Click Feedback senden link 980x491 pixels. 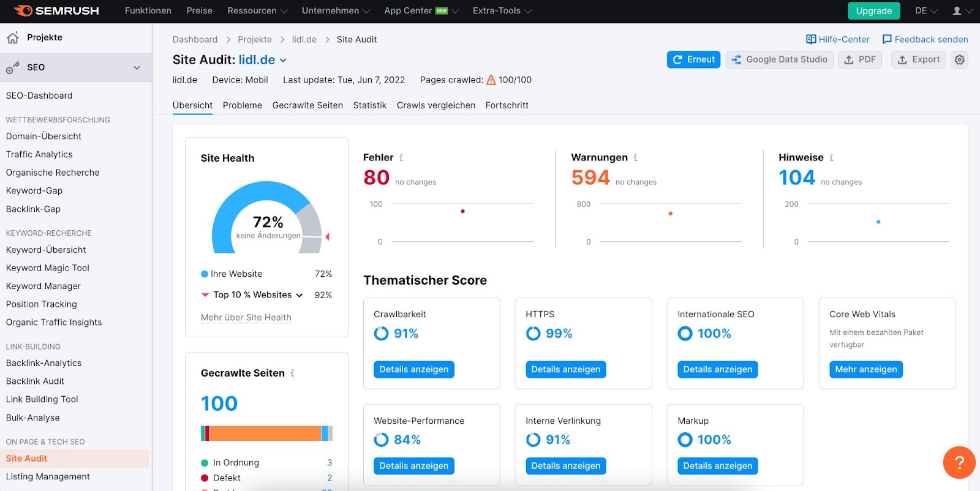(925, 39)
